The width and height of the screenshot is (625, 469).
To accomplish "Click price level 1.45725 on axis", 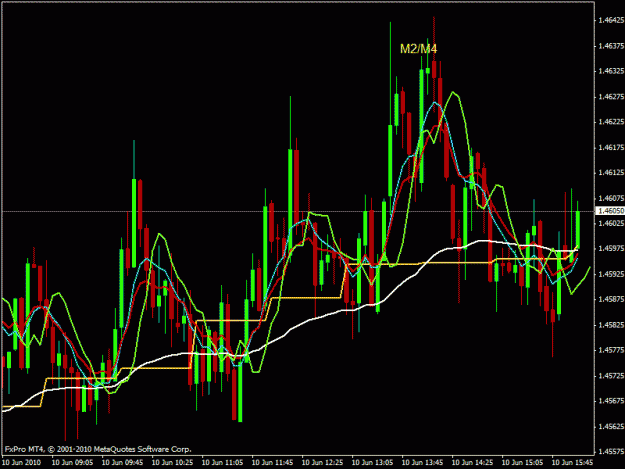I will click(x=611, y=376).
